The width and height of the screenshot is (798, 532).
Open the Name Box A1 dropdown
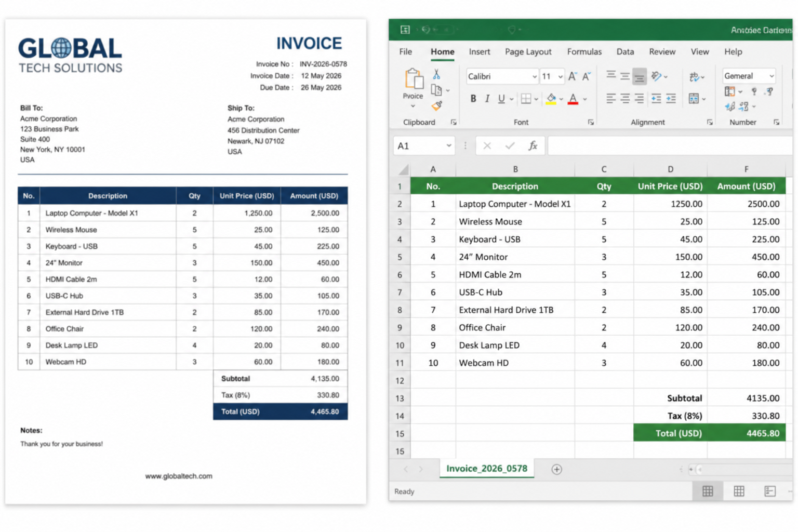tap(449, 146)
